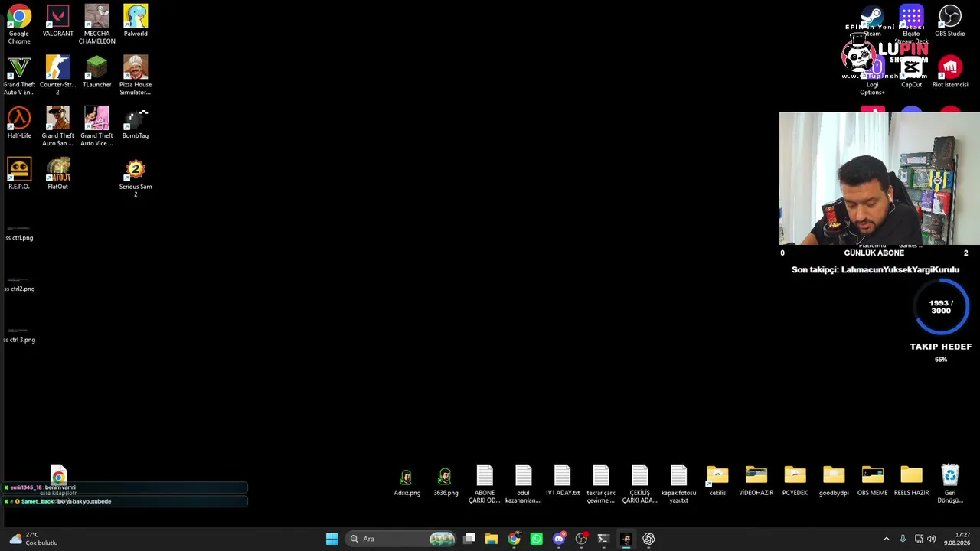Open the Windows Start menu
The image size is (980, 551).
click(x=332, y=539)
